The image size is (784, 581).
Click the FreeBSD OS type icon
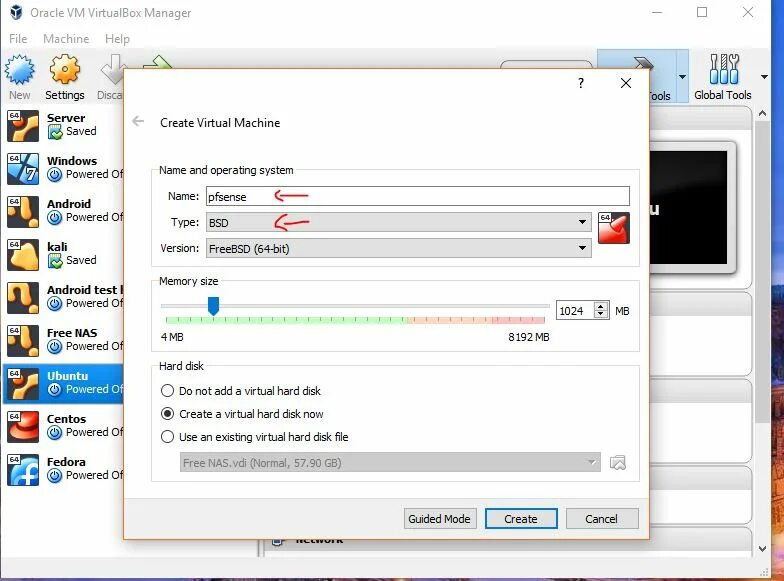(x=614, y=228)
